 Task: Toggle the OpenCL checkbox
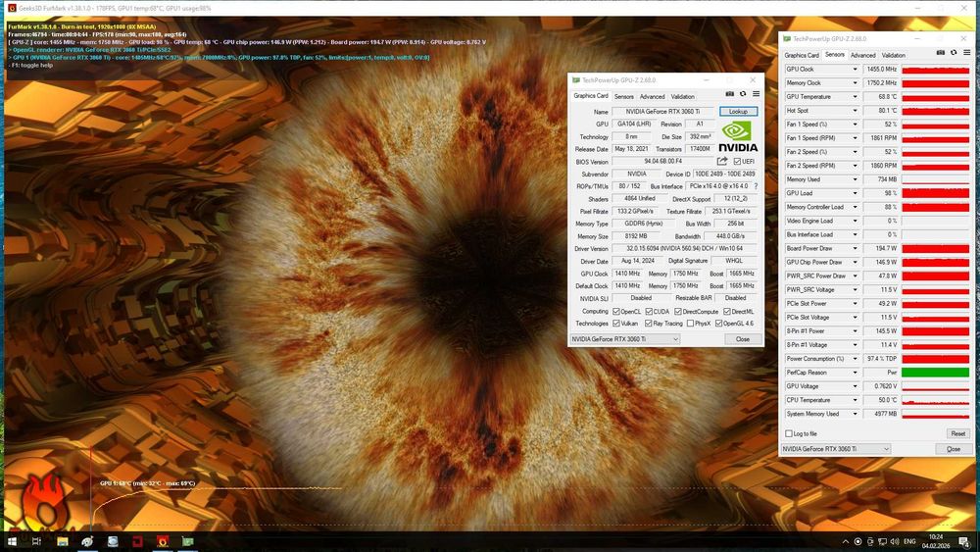pyautogui.click(x=616, y=312)
